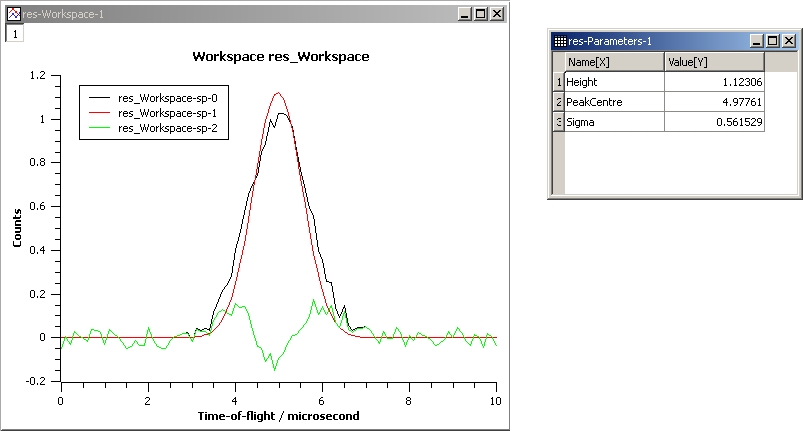Select layer 1 button in graph window
The height and width of the screenshot is (431, 803).
pyautogui.click(x=14, y=33)
